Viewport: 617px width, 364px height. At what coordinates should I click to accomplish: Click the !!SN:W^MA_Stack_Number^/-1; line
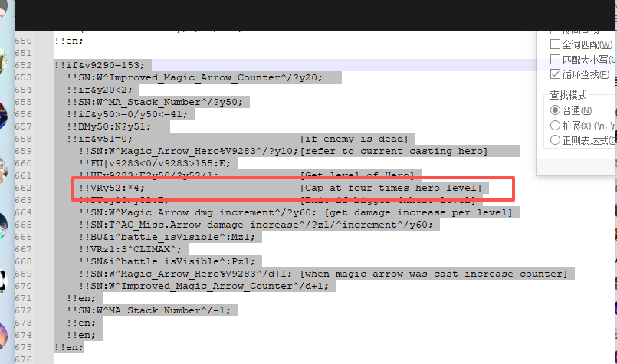pyautogui.click(x=147, y=310)
